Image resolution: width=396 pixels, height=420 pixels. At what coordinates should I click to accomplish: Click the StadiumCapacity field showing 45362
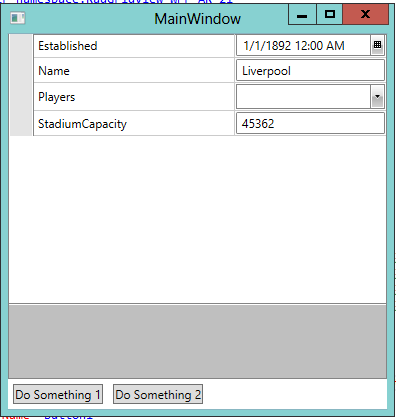click(310, 124)
